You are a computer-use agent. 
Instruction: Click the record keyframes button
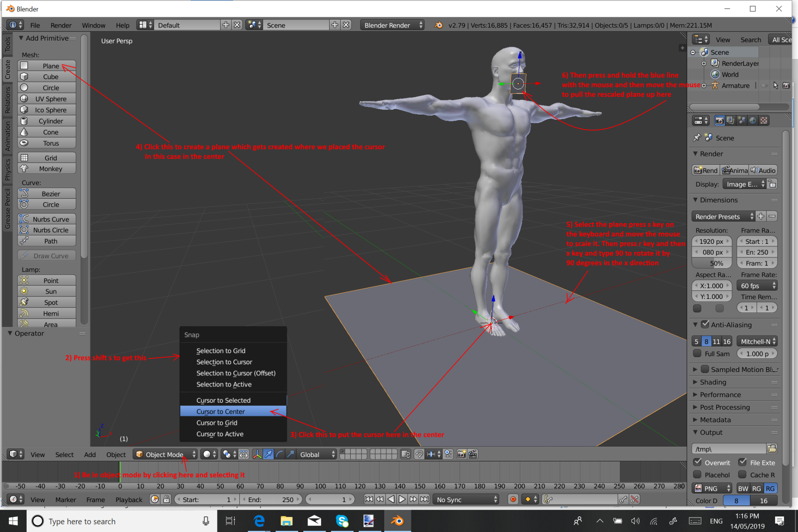tap(514, 499)
